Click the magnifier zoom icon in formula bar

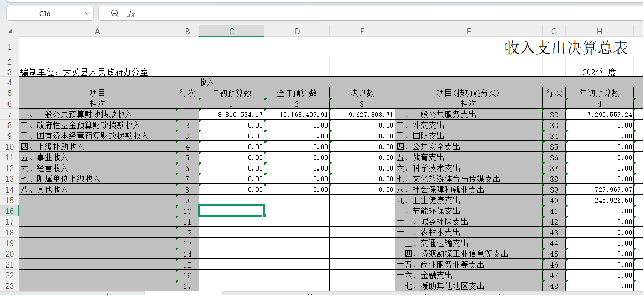click(115, 13)
